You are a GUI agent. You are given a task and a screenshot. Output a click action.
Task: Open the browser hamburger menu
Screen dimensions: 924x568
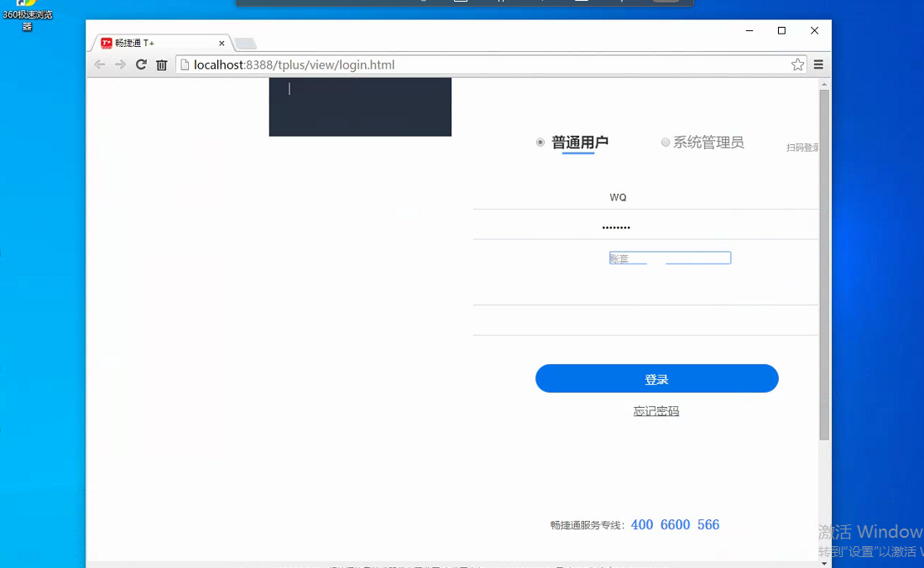pyautogui.click(x=818, y=65)
